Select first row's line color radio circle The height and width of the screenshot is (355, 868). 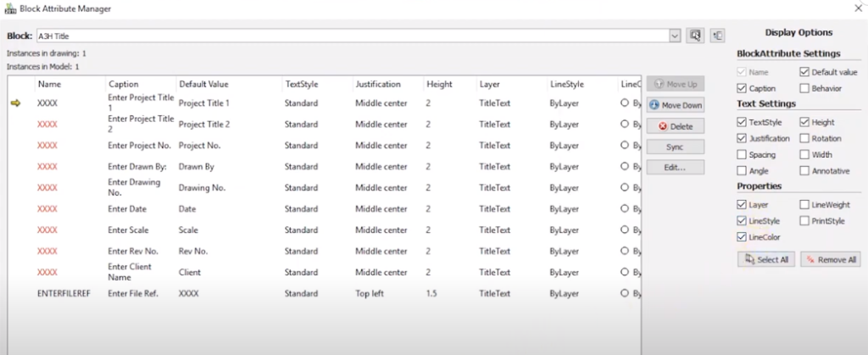coord(626,103)
